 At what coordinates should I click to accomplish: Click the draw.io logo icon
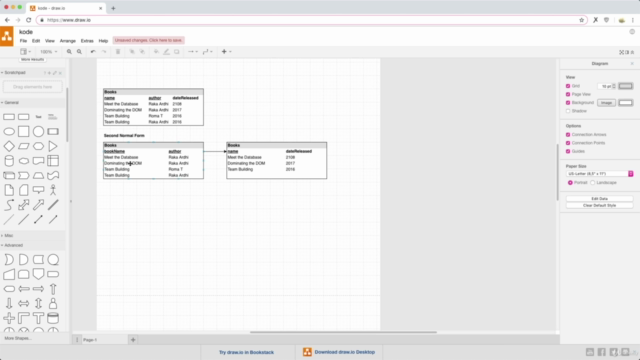point(7,36)
